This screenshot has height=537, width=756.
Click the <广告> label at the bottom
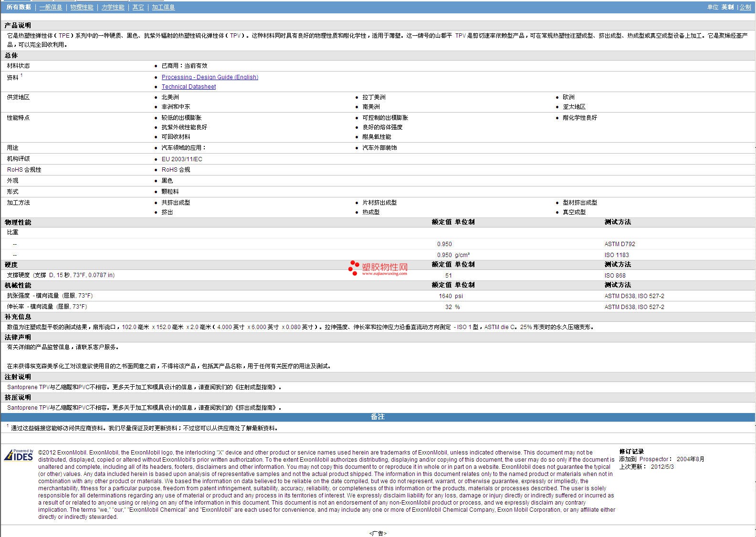378,533
